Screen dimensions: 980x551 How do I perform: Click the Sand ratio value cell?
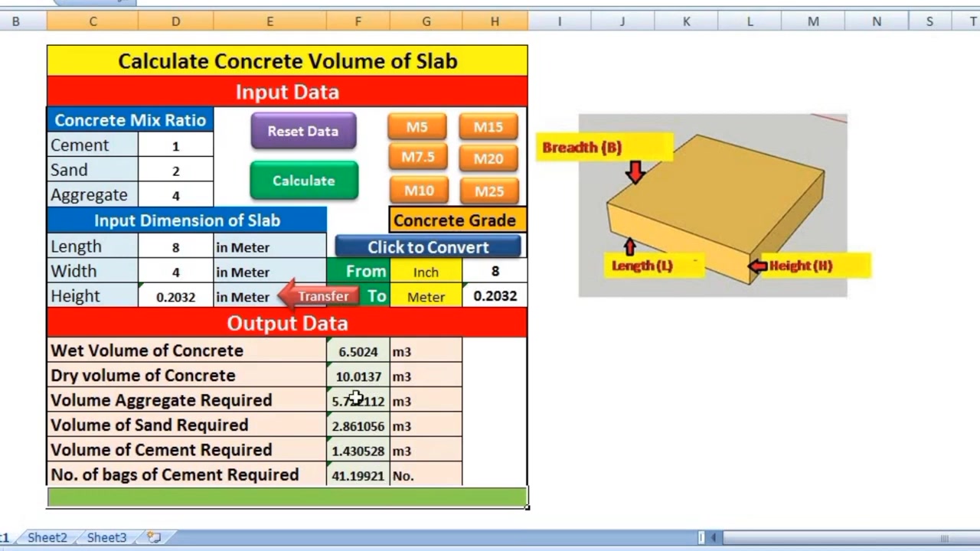coord(175,171)
